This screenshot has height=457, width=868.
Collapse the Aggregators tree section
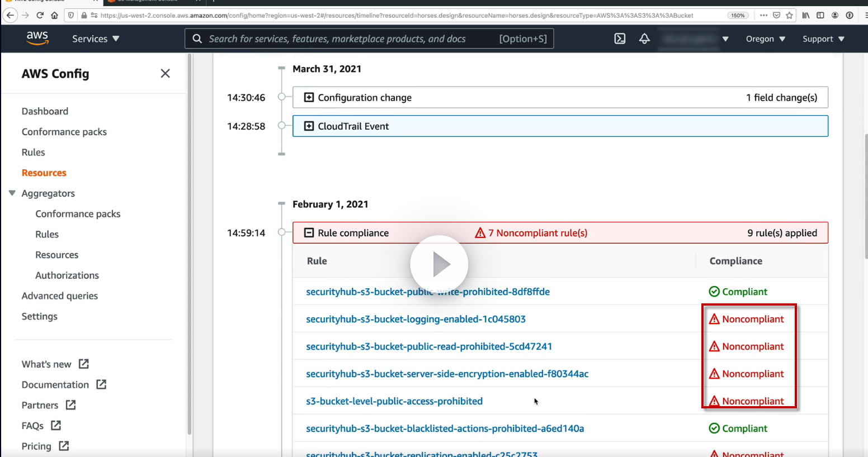coord(12,193)
